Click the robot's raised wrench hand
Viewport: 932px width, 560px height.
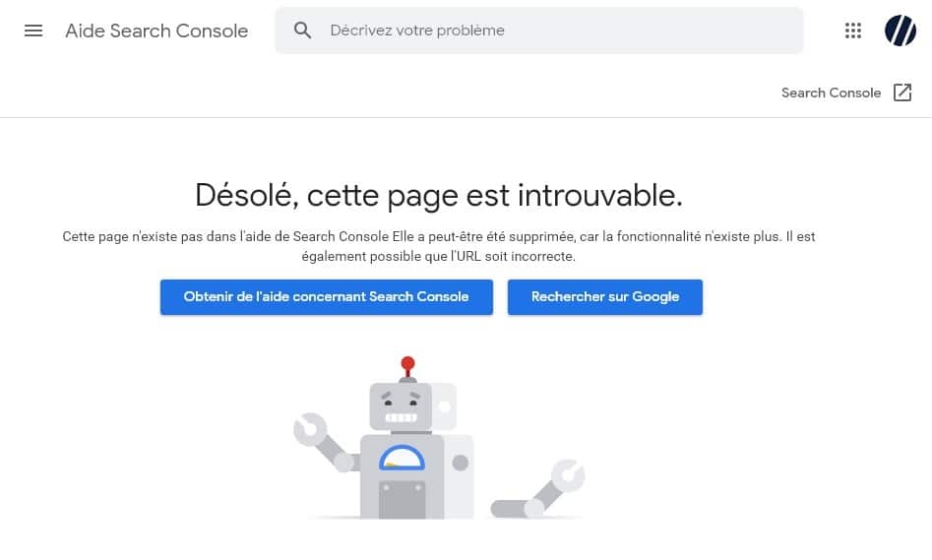click(x=310, y=428)
